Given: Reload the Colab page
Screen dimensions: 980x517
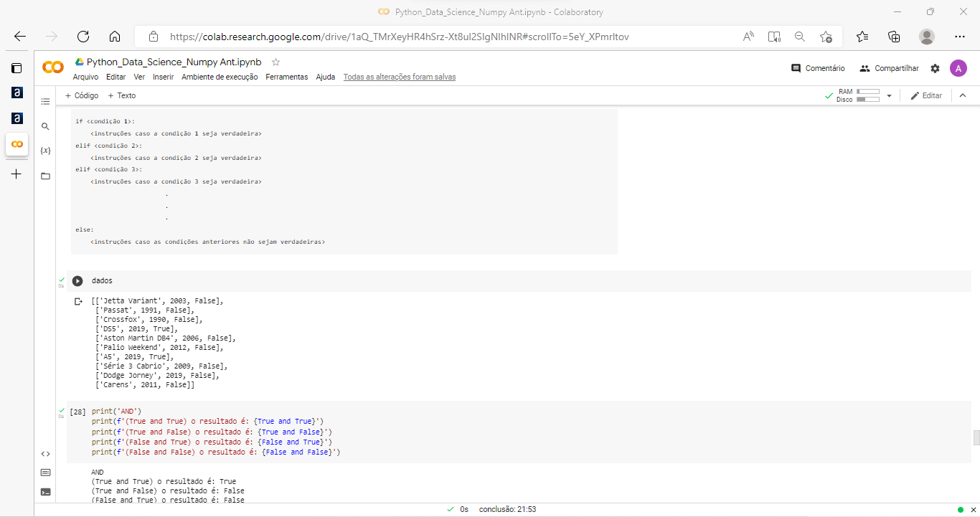Looking at the screenshot, I should pos(83,37).
